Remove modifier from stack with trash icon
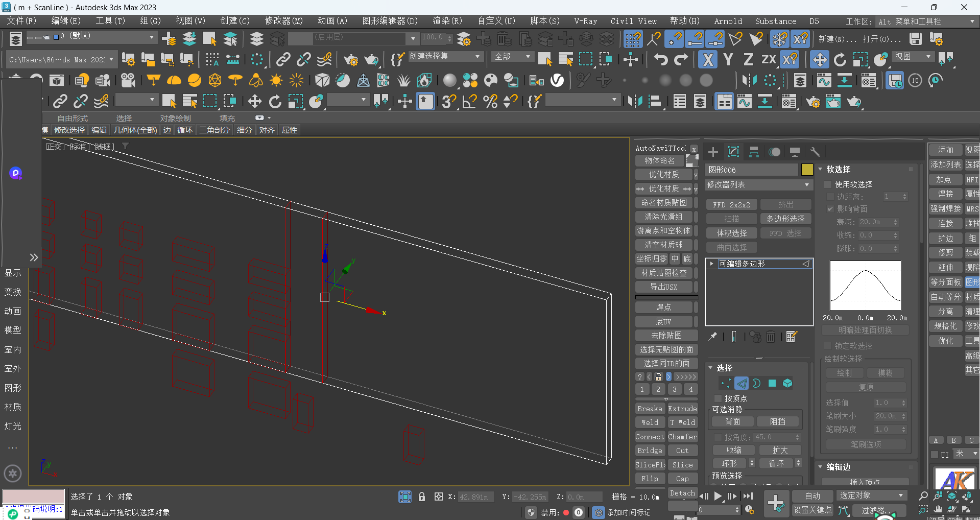 click(x=771, y=336)
